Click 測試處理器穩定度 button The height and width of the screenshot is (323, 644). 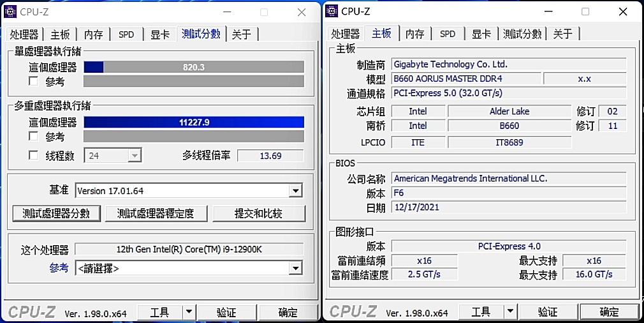156,213
